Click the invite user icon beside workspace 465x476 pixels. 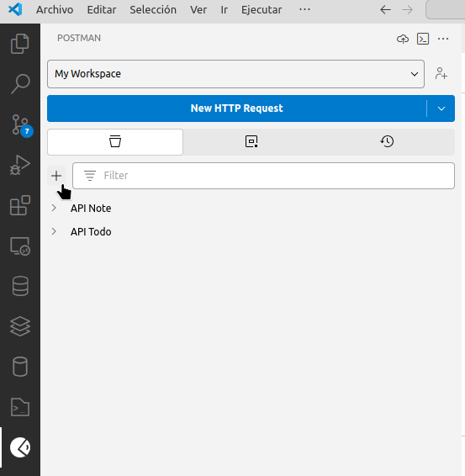pos(441,74)
